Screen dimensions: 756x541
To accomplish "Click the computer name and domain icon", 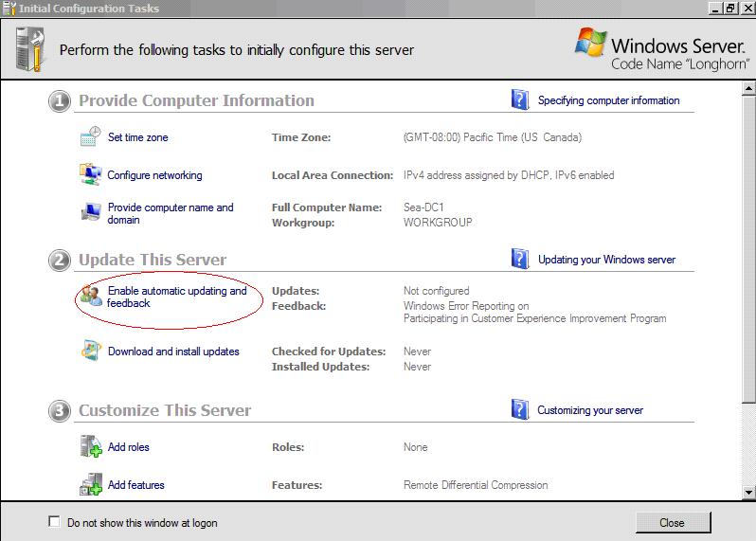I will (x=90, y=213).
